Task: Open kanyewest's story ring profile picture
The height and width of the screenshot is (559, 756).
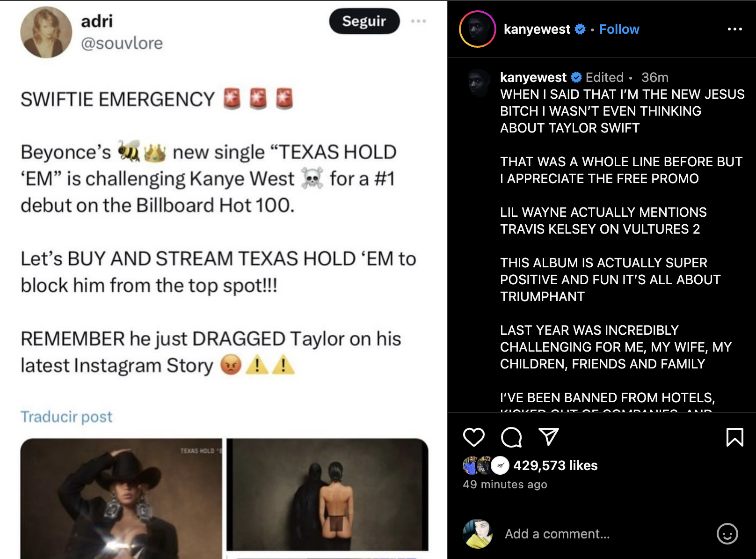Action: (477, 29)
